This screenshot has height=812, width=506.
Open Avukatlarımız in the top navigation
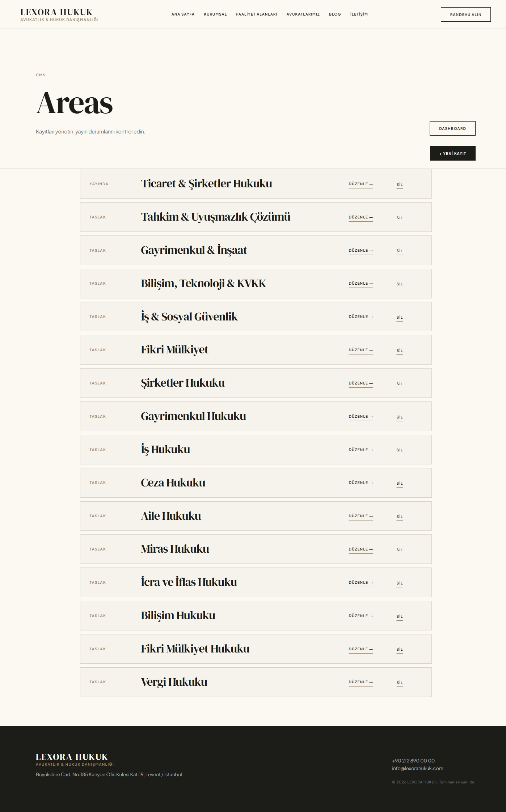point(303,14)
